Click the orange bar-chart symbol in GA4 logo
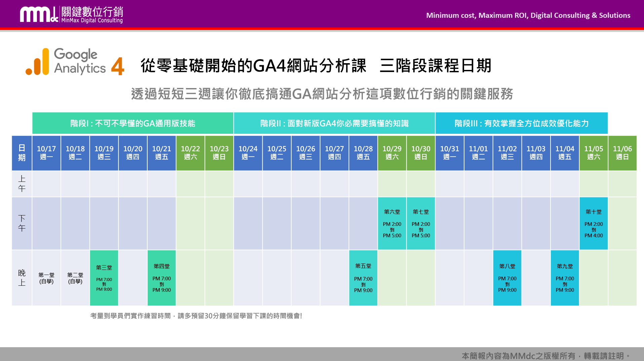 tap(38, 62)
